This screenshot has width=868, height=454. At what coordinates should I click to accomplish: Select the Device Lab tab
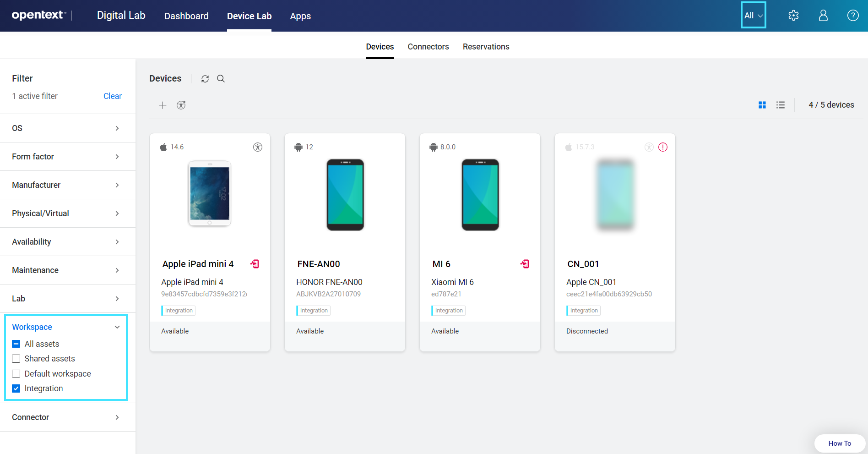pyautogui.click(x=249, y=16)
